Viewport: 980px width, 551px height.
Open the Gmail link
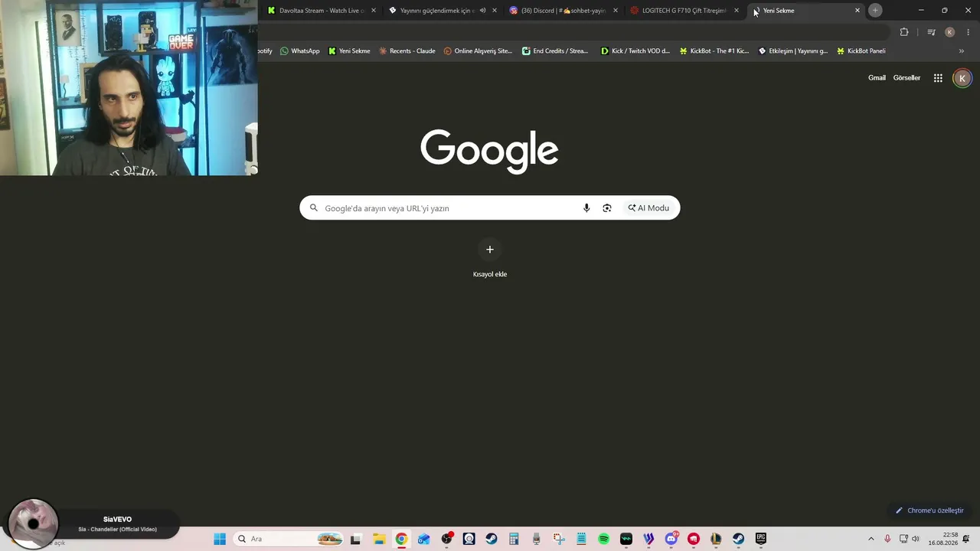(877, 78)
